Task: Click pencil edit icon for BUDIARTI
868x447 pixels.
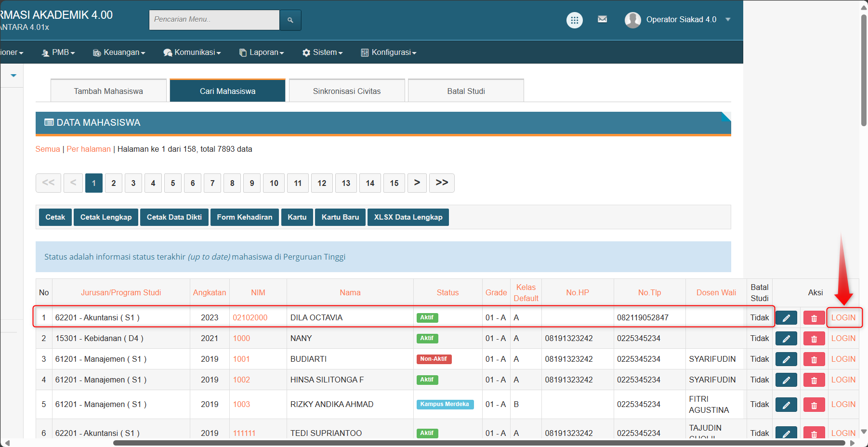Action: pyautogui.click(x=786, y=359)
